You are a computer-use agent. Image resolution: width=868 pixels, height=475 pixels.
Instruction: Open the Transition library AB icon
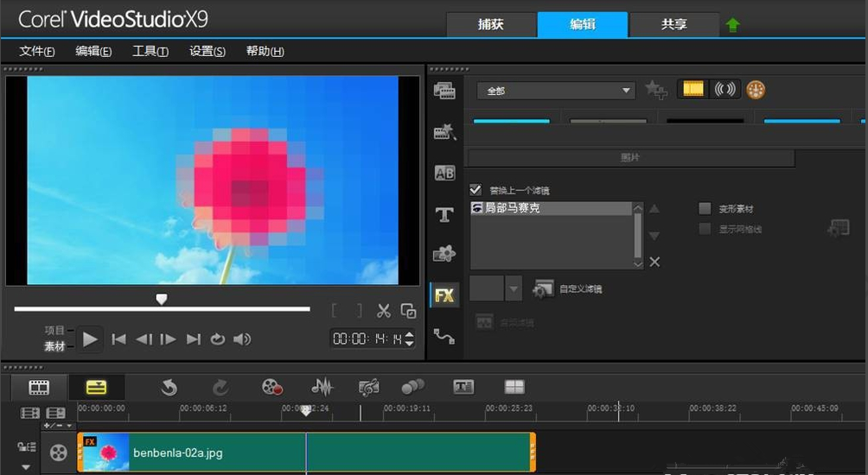click(444, 174)
